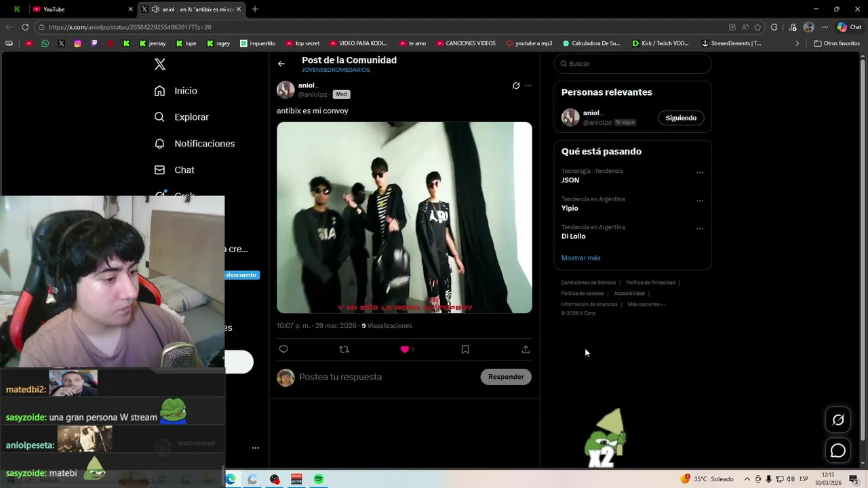Toggle the bookmark icon on the post
Viewport: 868px width, 488px height.
click(465, 349)
